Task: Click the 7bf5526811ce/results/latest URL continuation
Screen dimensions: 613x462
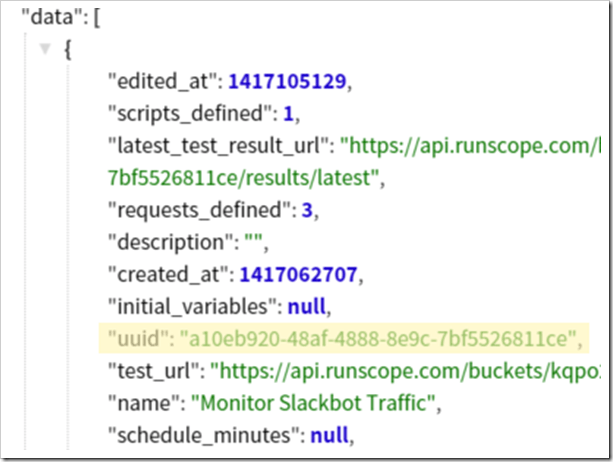Action: pyautogui.click(x=243, y=178)
